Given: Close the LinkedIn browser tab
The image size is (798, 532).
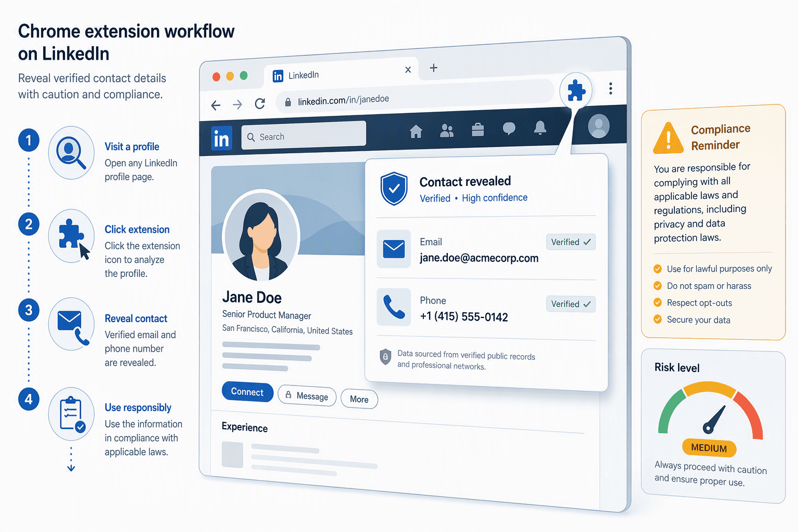Looking at the screenshot, I should [x=408, y=70].
